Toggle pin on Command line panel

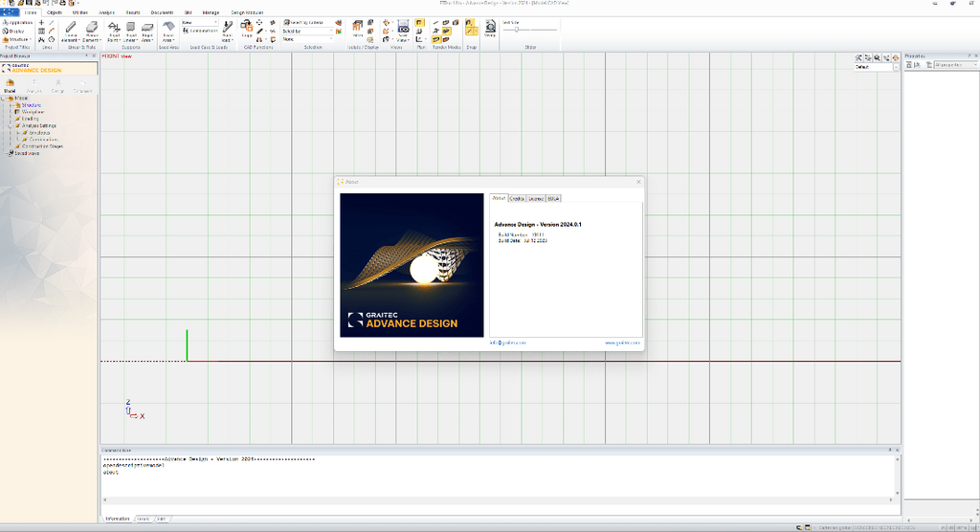(890, 450)
